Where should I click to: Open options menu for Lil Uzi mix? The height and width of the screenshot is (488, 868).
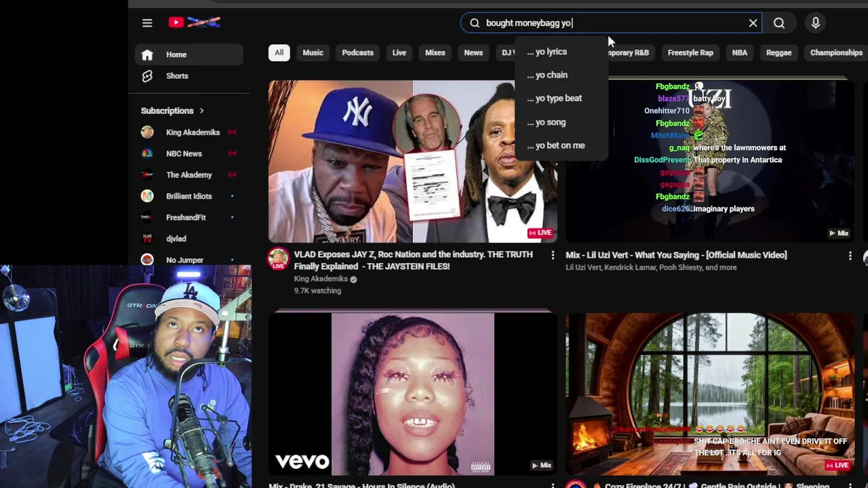tap(850, 256)
